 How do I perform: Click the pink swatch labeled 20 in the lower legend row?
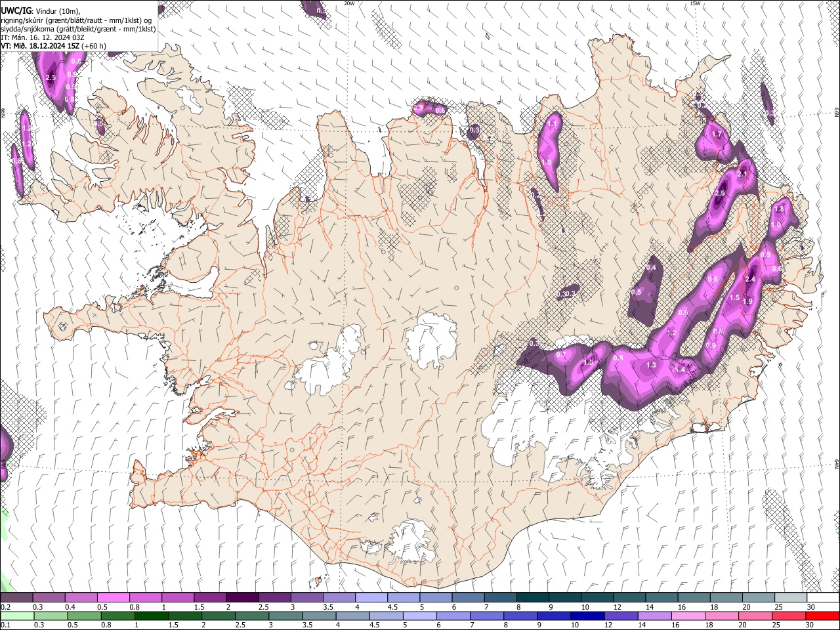click(756, 616)
